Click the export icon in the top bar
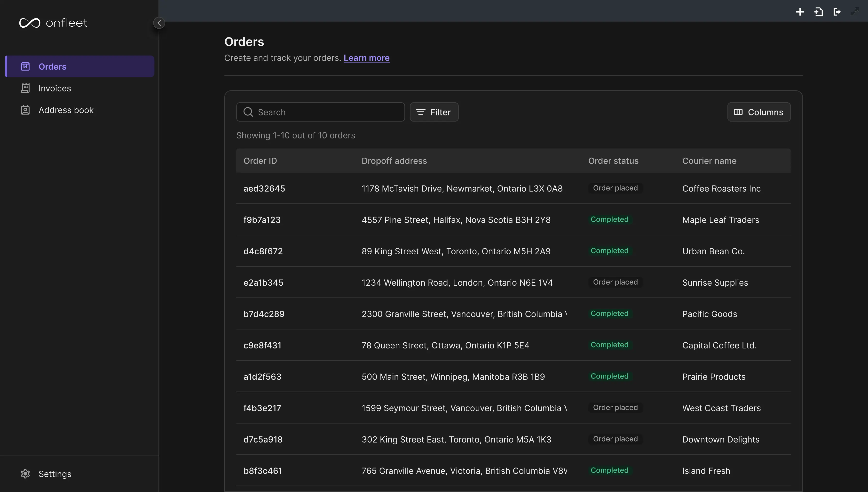This screenshot has height=492, width=868. 837,12
